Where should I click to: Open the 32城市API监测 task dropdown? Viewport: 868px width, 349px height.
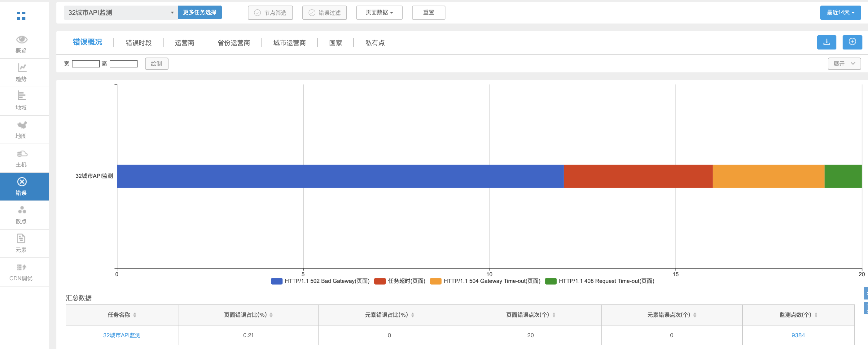pyautogui.click(x=120, y=13)
